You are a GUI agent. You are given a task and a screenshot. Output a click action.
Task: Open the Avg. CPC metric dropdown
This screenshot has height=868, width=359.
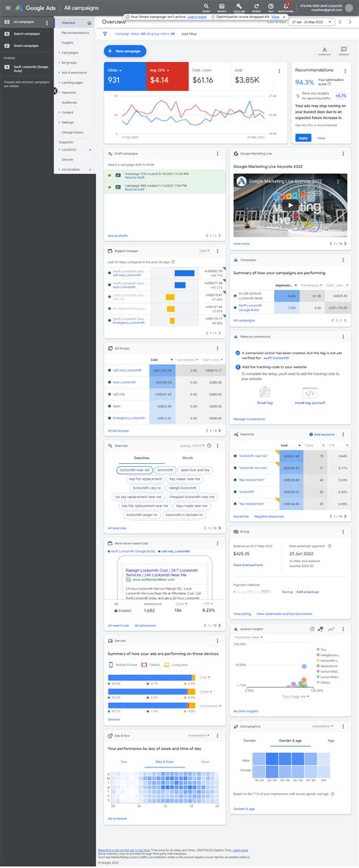coord(158,70)
